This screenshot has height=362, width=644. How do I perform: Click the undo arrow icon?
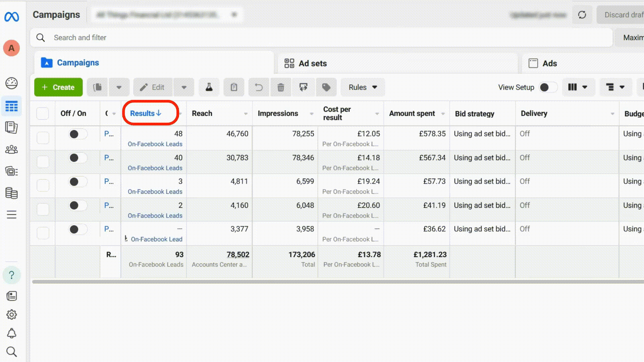[x=259, y=87]
